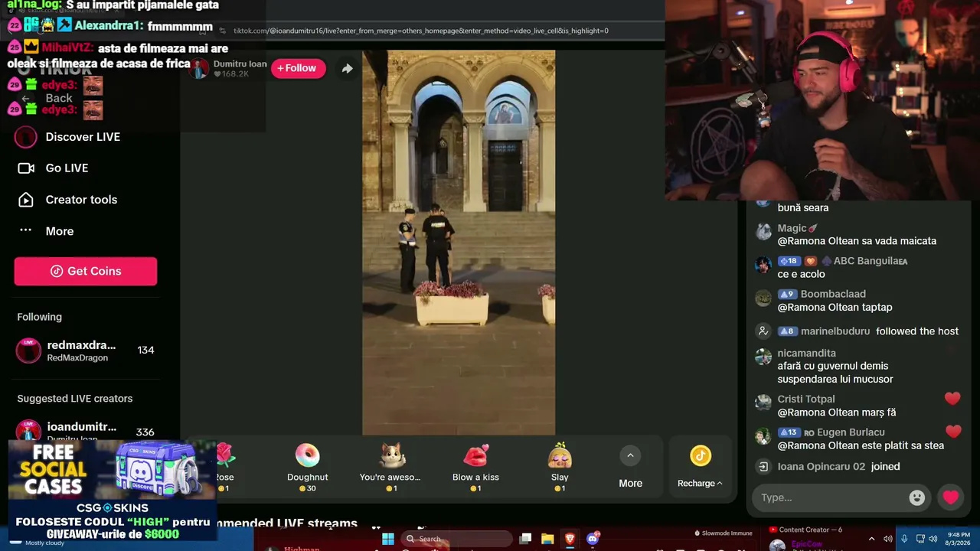Screen dimensions: 980x551
Task: Click the share arrow icon beside Follow
Action: (347, 68)
